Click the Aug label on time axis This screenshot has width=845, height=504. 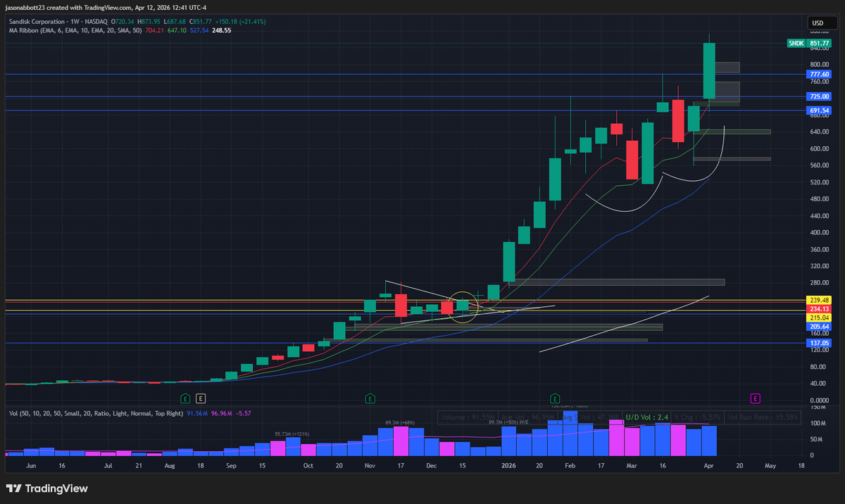click(x=170, y=465)
